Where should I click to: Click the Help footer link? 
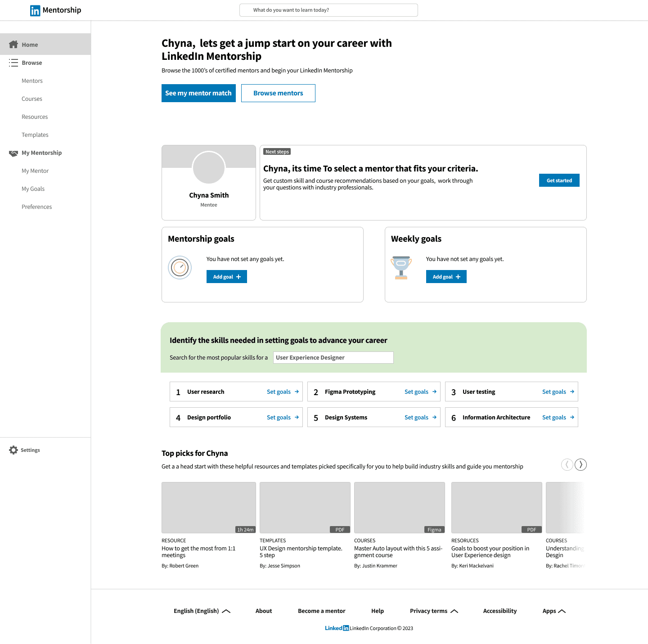click(378, 611)
